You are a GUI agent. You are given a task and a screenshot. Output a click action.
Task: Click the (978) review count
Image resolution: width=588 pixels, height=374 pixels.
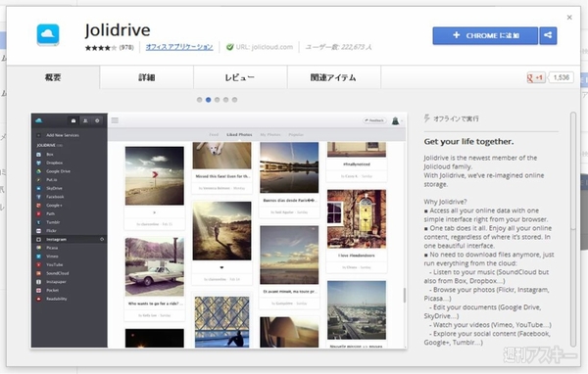coord(126,48)
